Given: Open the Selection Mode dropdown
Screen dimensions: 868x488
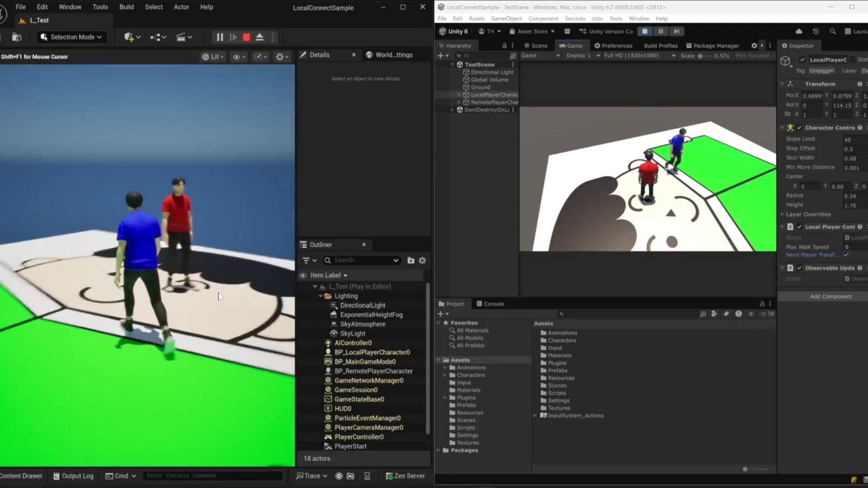Looking at the screenshot, I should pos(71,37).
